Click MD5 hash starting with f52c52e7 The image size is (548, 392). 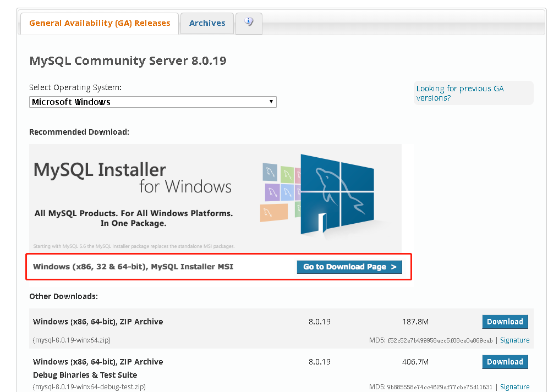(440, 341)
